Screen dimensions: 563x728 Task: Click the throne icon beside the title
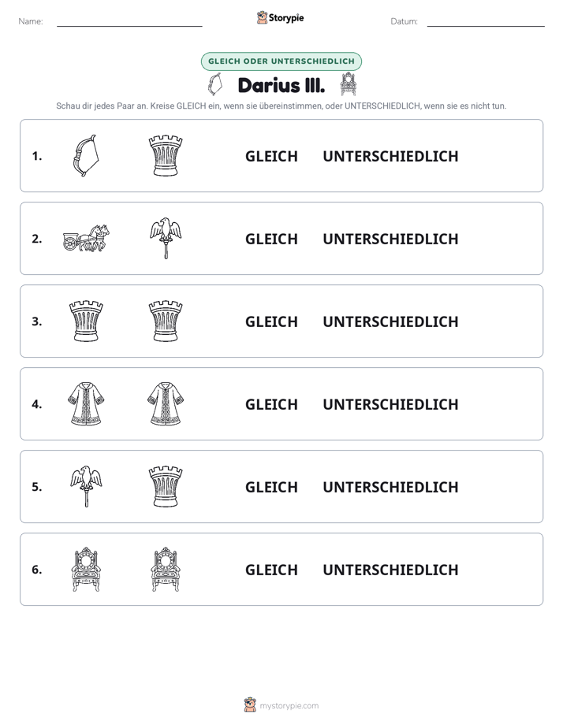[348, 84]
